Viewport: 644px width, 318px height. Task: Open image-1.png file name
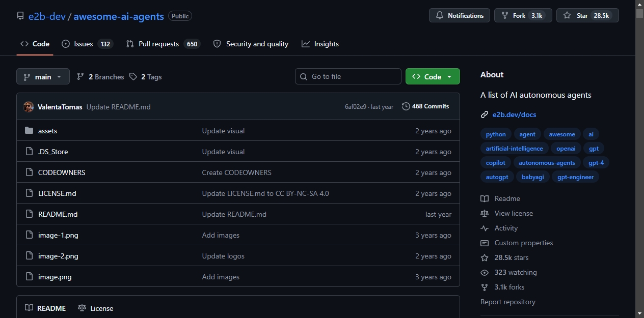pyautogui.click(x=58, y=235)
